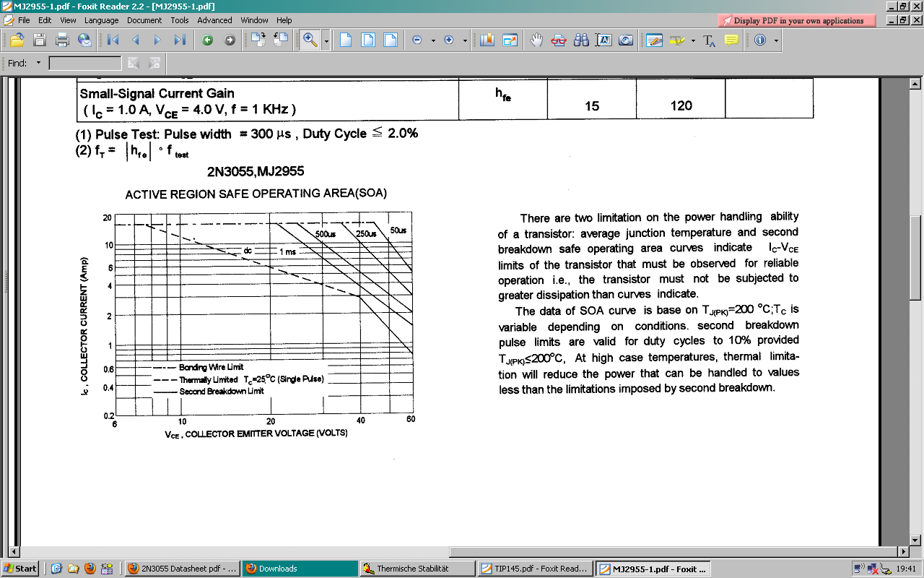
Task: Click in the Find text field
Action: pos(85,64)
